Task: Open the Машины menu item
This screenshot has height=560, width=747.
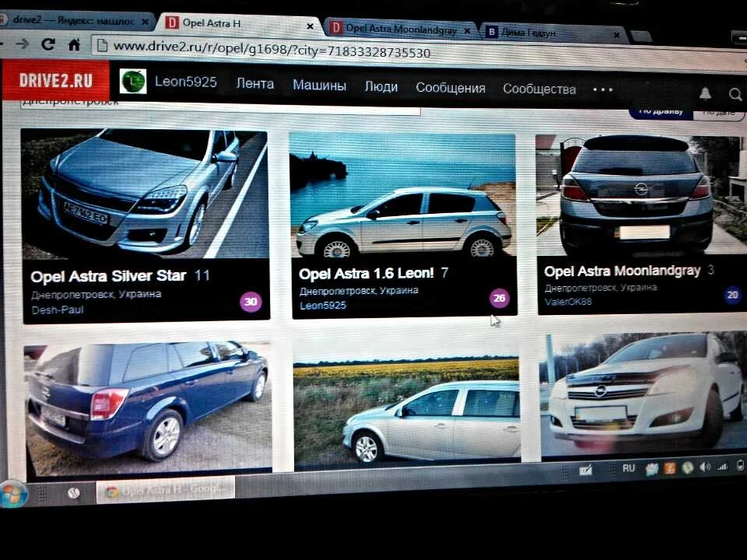Action: tap(319, 85)
